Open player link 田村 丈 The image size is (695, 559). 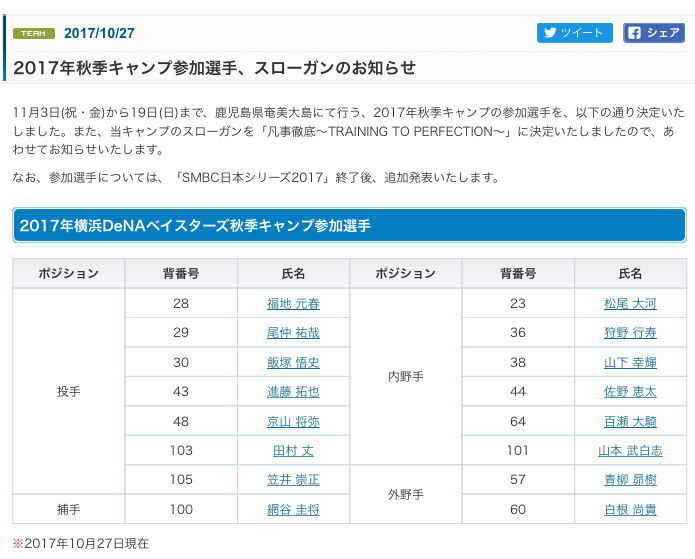293,451
